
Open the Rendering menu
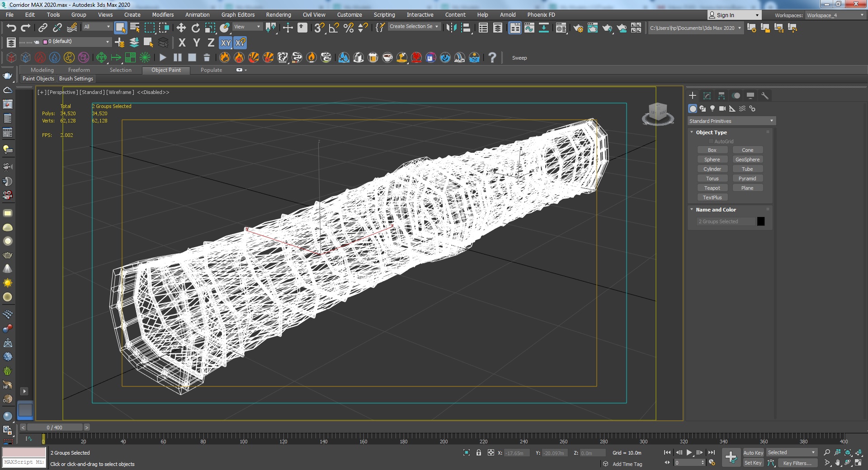tap(278, 15)
